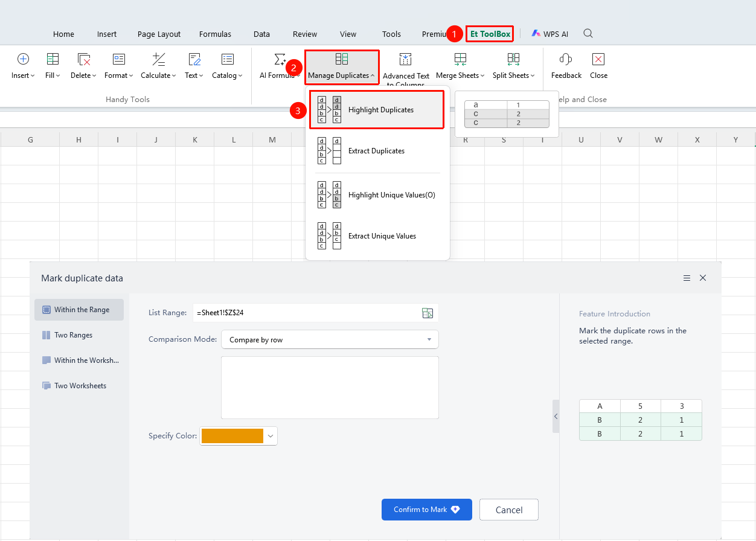The width and height of the screenshot is (756, 541).
Task: Collapse the Feature Introduction side panel
Action: [x=556, y=417]
